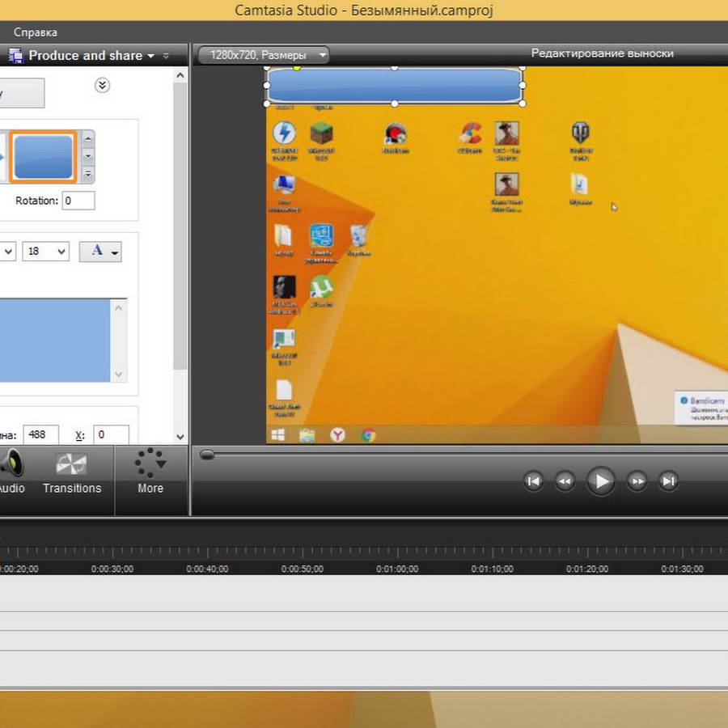The width and height of the screenshot is (728, 728).
Task: Open the Справка menu
Action: [36, 32]
